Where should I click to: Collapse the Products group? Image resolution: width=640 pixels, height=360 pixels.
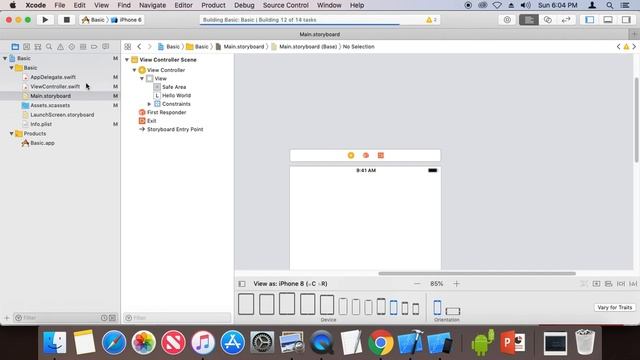[x=11, y=133]
